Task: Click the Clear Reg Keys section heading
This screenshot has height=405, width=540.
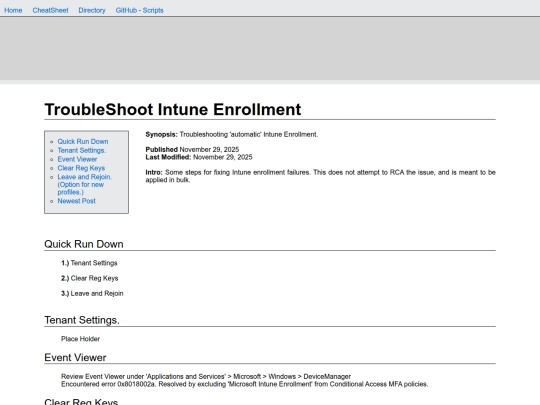Action: 81,401
